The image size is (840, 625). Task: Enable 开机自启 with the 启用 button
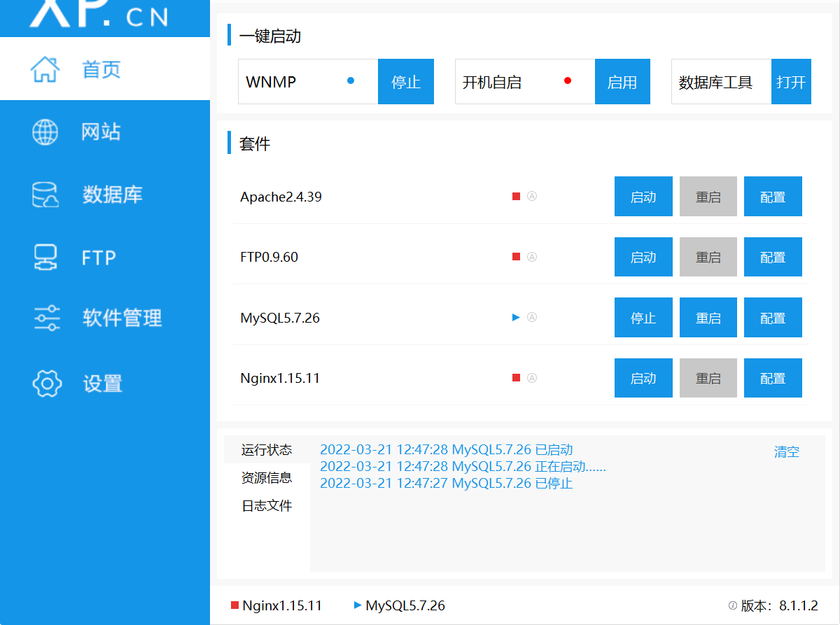click(622, 81)
